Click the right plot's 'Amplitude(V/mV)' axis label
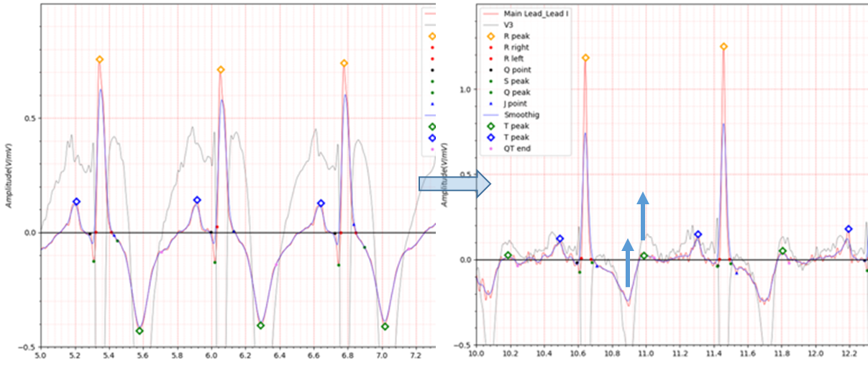The height and width of the screenshot is (374, 868). [446, 176]
